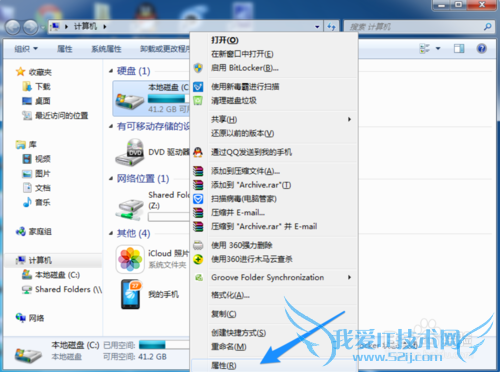
Task: Choose 使用新毒霸进行扫描 menu item
Action: point(274,87)
